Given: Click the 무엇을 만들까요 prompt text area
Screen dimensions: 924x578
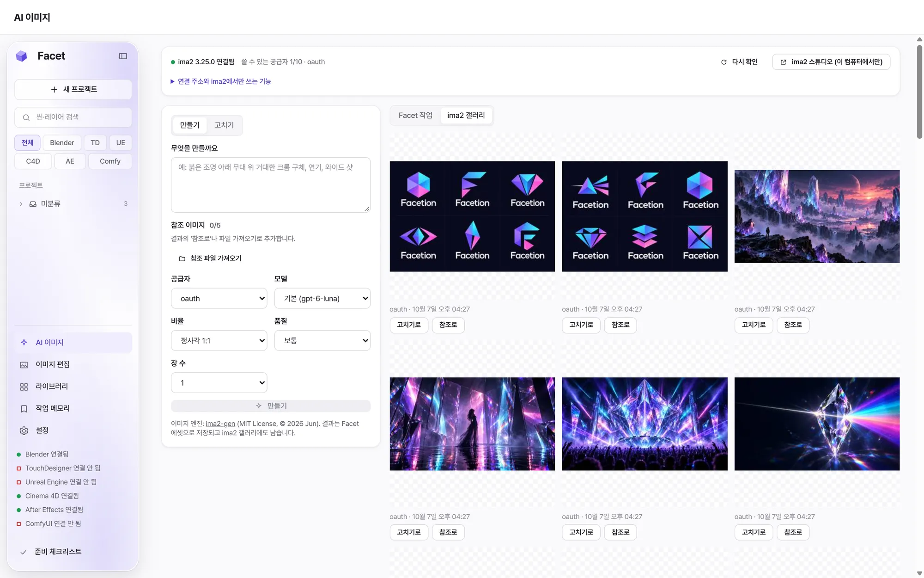Looking at the screenshot, I should click(x=271, y=185).
